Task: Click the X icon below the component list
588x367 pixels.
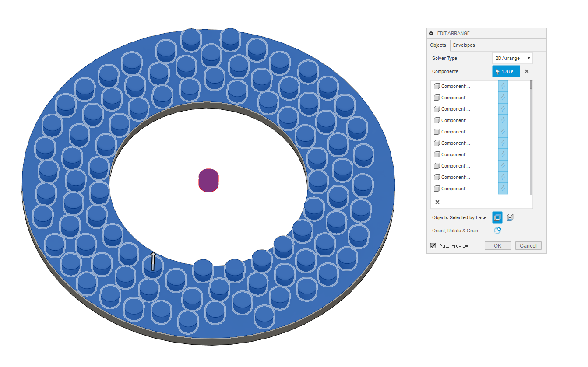Action: tap(437, 202)
